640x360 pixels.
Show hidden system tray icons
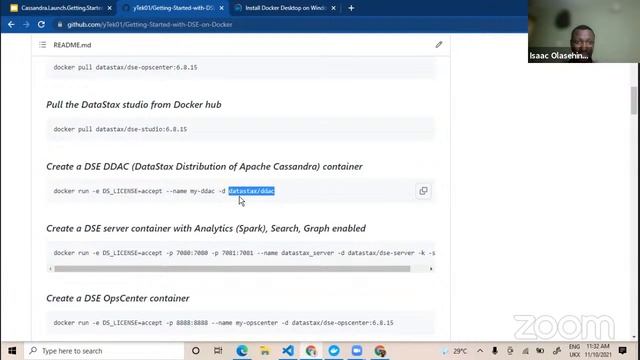coord(480,351)
